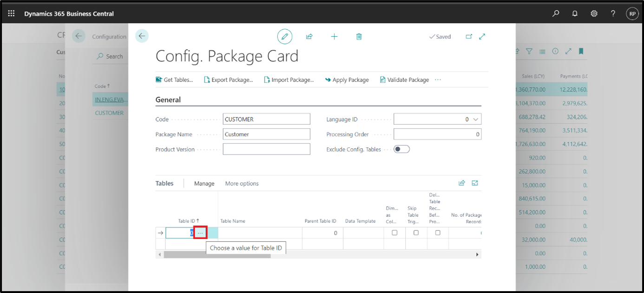Open the card in a new window
Screen dimensions: 644x293
click(x=468, y=36)
